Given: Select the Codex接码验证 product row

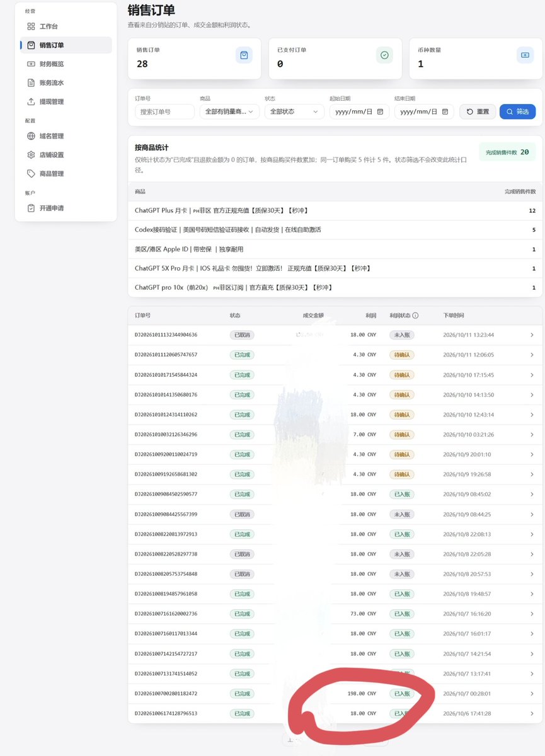Looking at the screenshot, I should coord(335,230).
